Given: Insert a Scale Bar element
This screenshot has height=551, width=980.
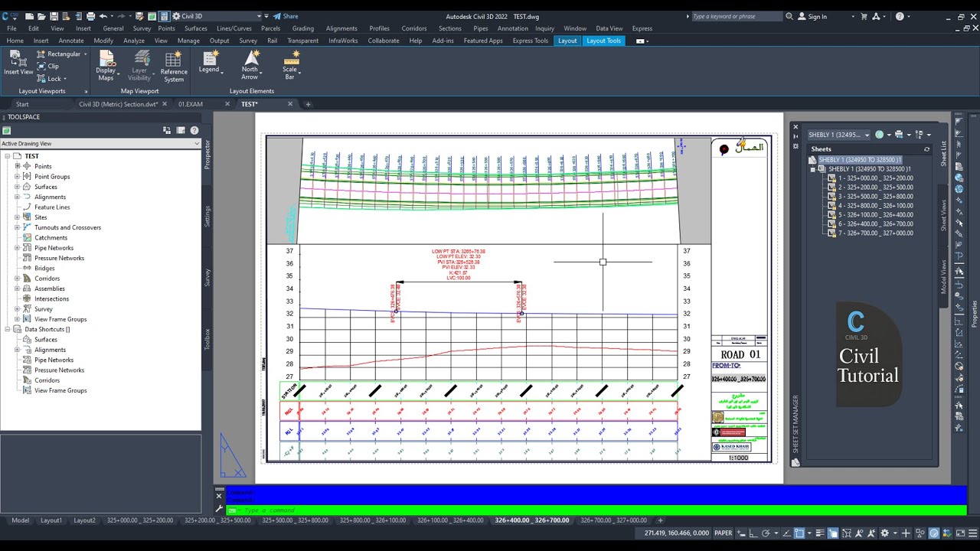Looking at the screenshot, I should [290, 66].
